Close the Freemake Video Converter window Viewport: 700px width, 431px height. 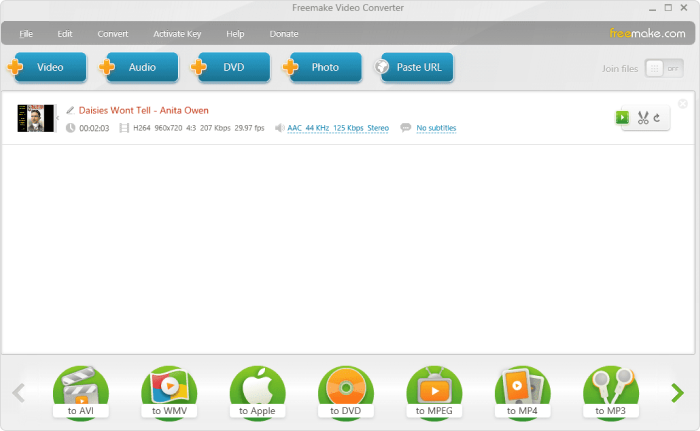click(684, 8)
